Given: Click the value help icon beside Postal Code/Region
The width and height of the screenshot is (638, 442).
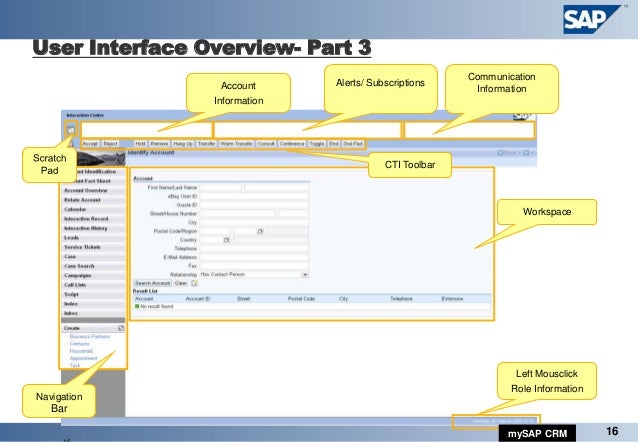Looking at the screenshot, I should coord(260,231).
